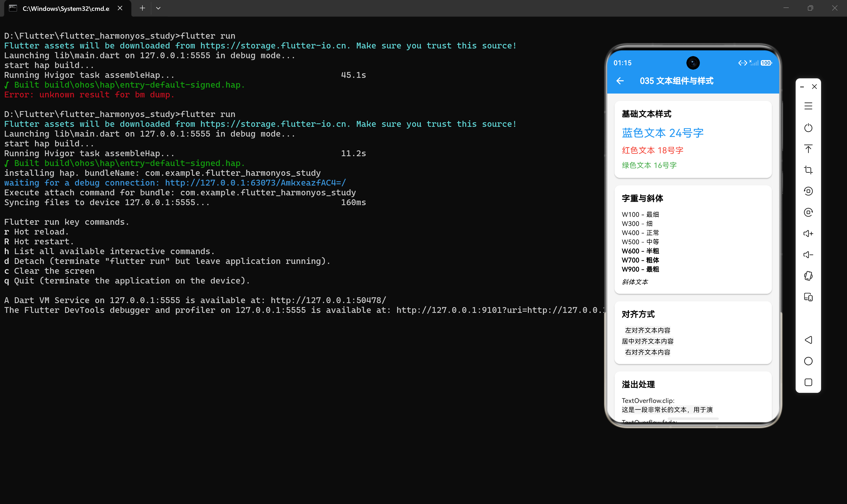This screenshot has width=847, height=504.
Task: Open the emulator toolbar hamburger menu
Action: 808,106
